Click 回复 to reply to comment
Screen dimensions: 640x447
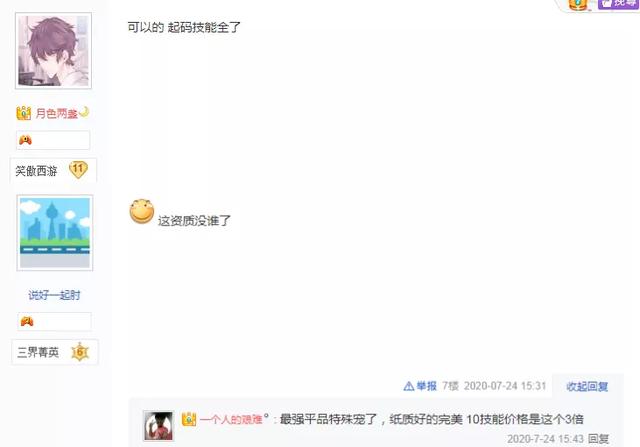click(x=598, y=439)
